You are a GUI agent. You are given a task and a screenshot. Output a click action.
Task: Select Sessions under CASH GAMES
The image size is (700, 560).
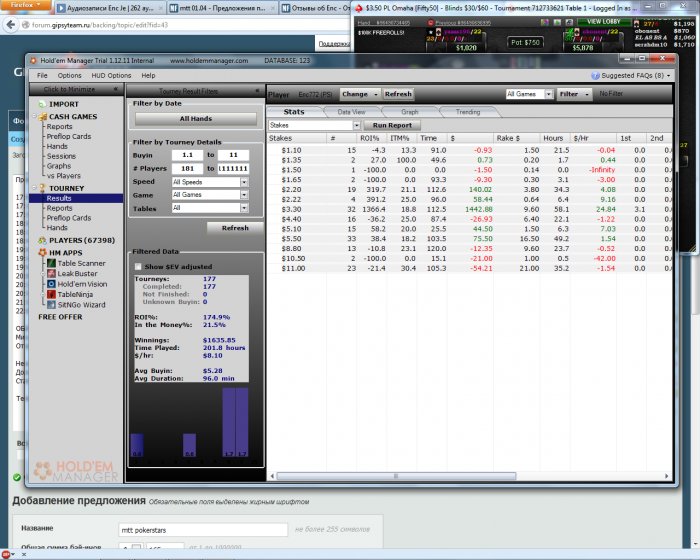[61, 156]
